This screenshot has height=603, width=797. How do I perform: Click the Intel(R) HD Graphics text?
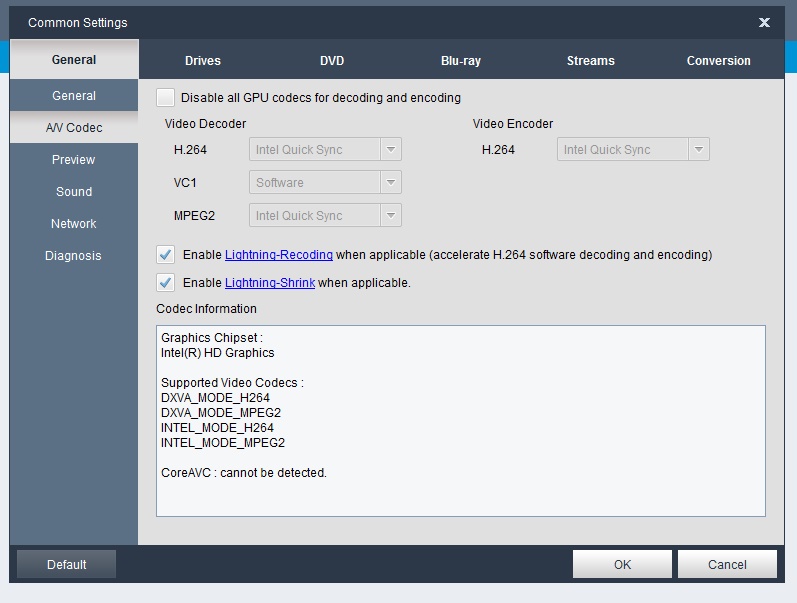[218, 353]
